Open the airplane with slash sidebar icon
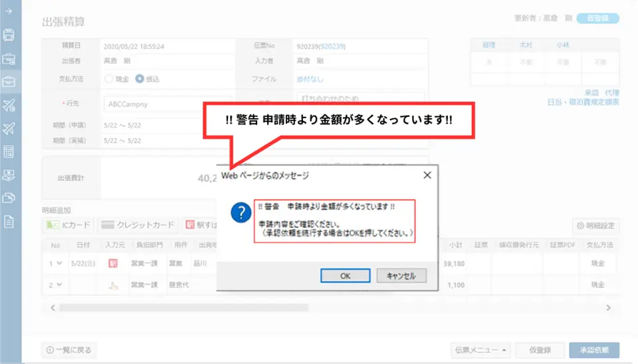The image size is (638, 364). coord(9,106)
